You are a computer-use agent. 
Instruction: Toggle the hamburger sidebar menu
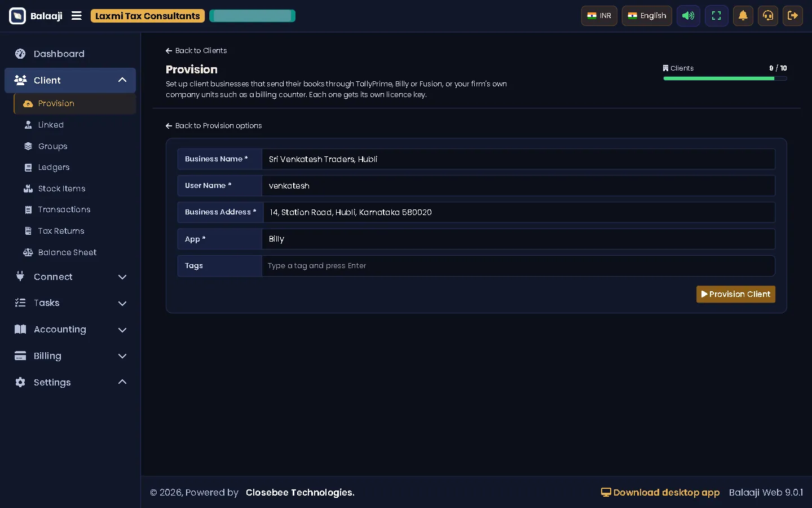coord(77,16)
